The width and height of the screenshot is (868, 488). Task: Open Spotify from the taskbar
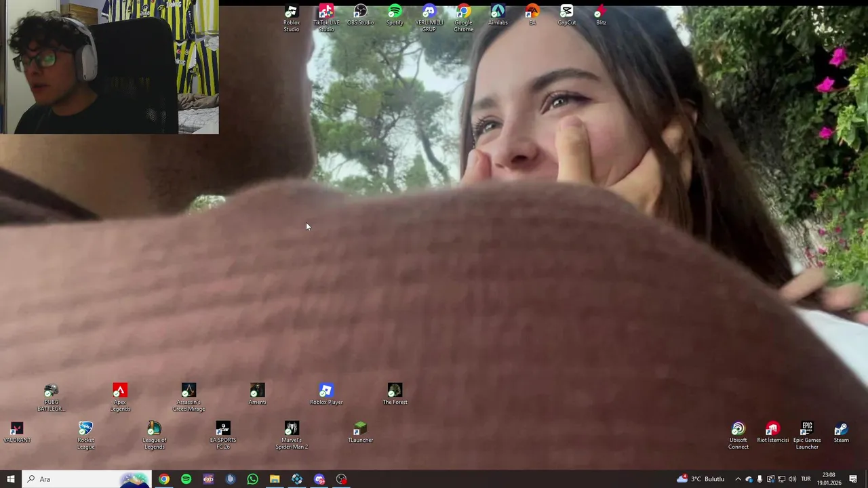(x=186, y=479)
